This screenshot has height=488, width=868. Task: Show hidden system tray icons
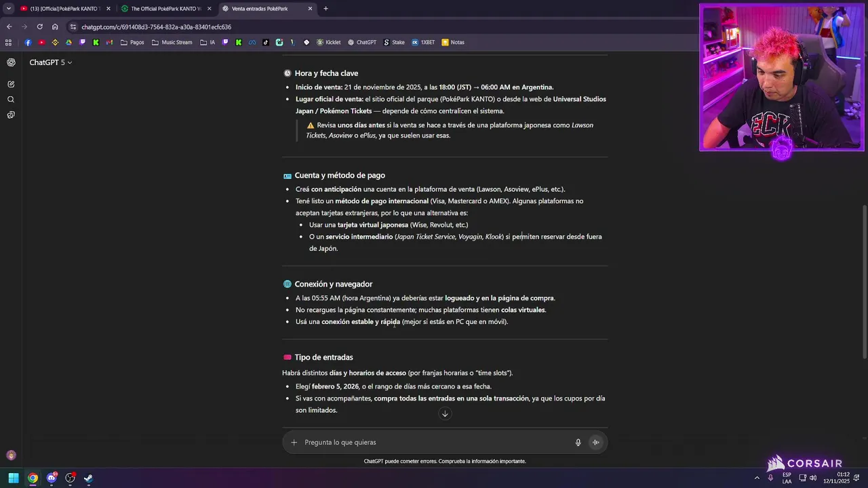[757, 478]
